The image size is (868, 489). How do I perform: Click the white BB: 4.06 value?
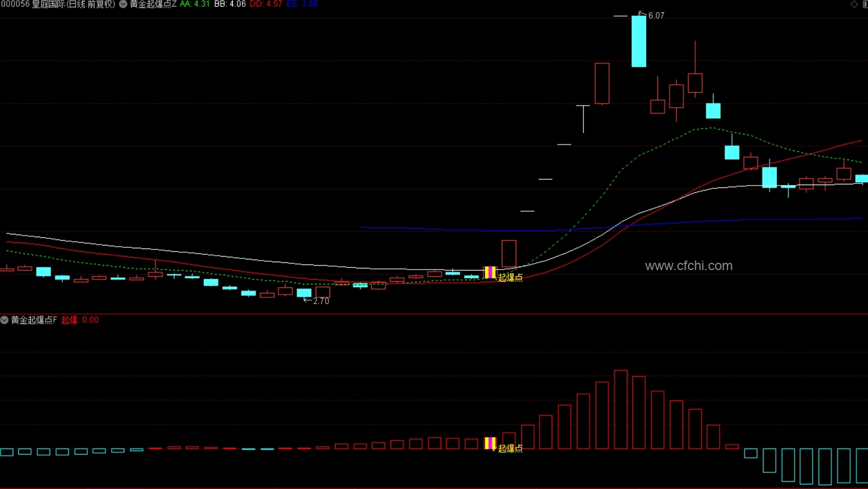(230, 4)
